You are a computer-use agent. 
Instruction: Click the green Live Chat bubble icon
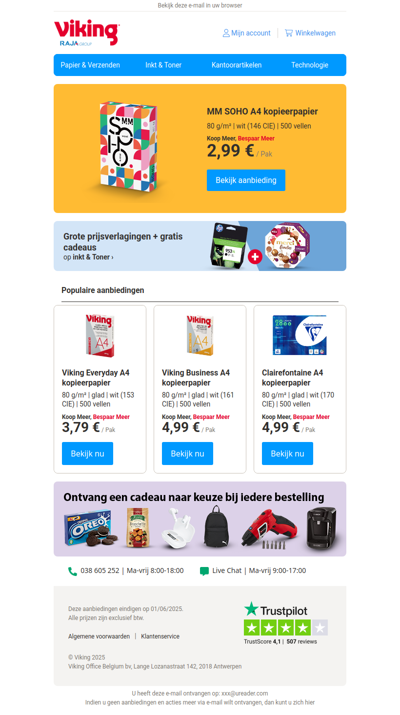204,571
